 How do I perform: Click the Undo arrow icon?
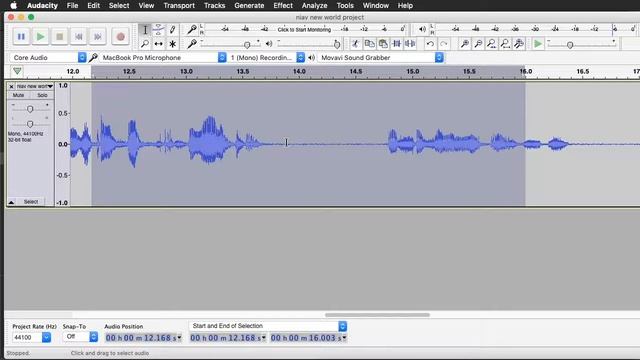coord(430,44)
